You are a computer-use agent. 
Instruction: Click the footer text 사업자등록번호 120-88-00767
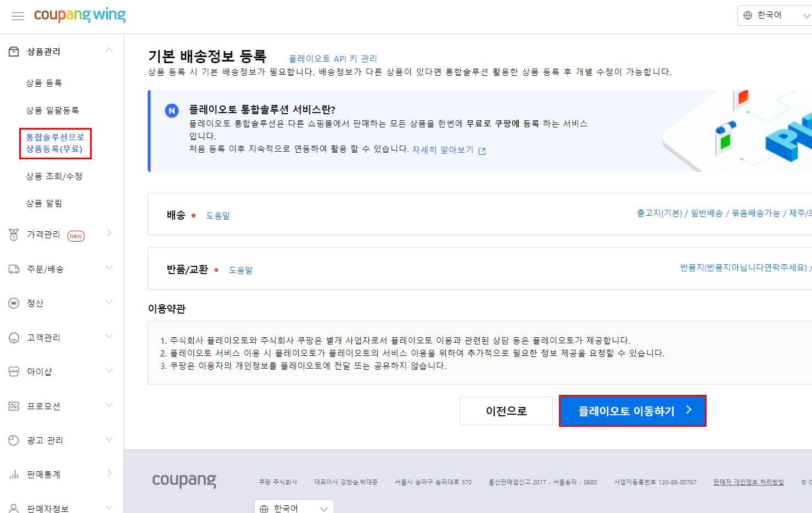click(x=655, y=482)
